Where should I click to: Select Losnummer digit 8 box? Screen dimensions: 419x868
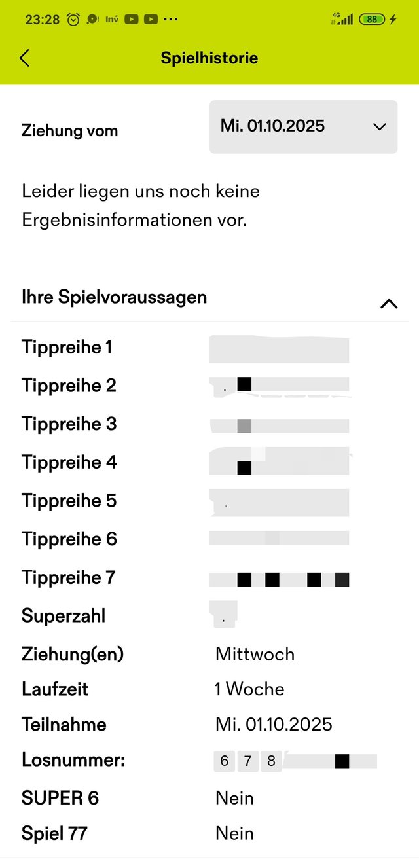(x=271, y=761)
